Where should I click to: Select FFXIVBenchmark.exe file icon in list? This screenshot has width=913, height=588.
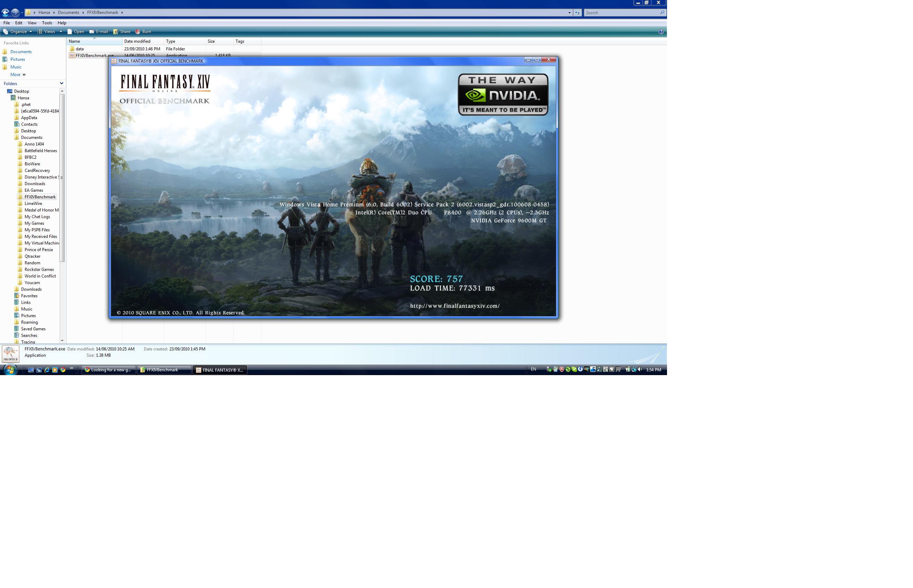click(72, 55)
